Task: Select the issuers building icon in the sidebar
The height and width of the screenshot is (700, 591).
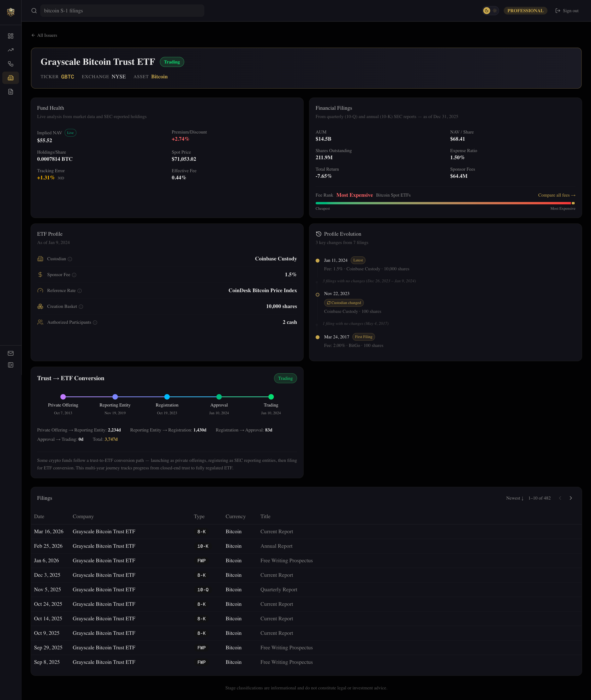Action: pos(11,78)
